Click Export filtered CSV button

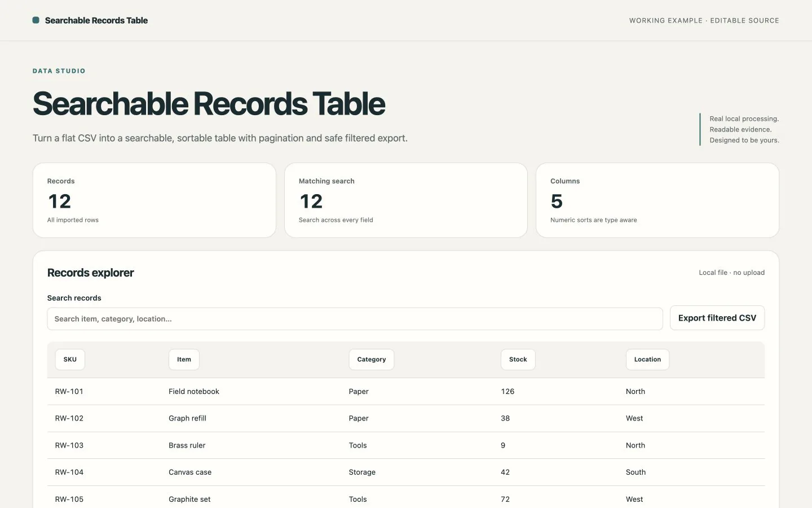click(717, 318)
